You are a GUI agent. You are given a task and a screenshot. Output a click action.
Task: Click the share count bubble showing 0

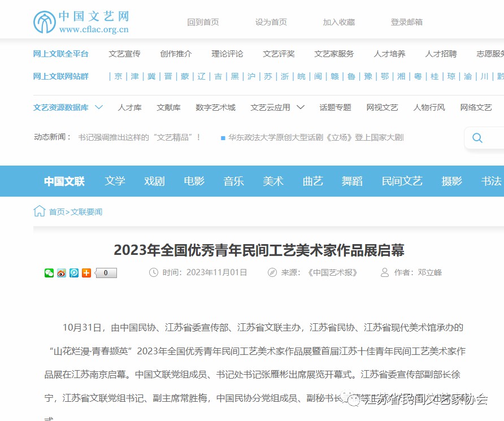[106, 273]
